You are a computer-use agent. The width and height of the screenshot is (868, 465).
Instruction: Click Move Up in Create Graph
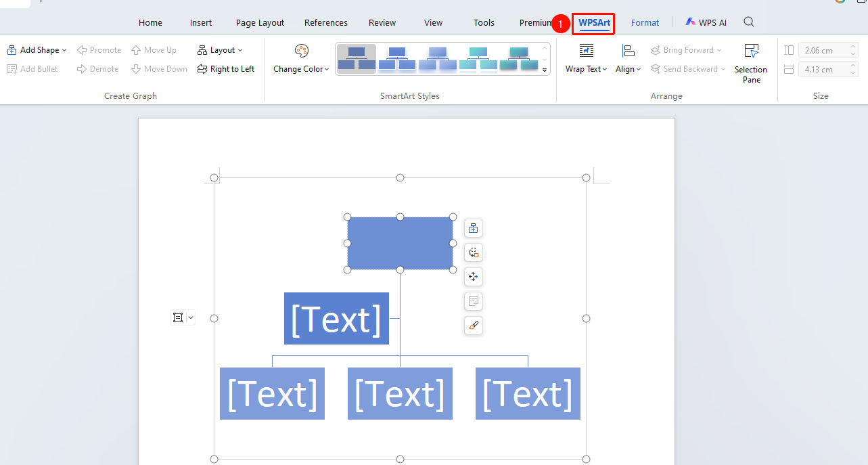pyautogui.click(x=154, y=50)
